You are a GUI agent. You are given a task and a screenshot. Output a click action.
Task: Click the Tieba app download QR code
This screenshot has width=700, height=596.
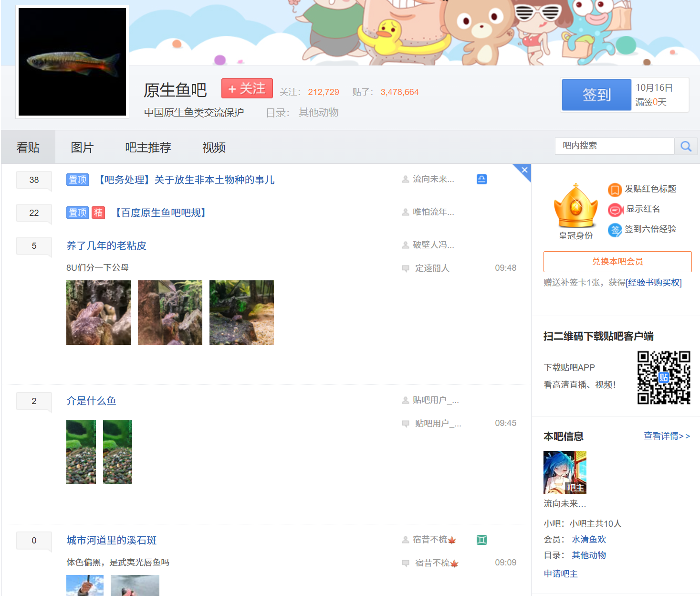664,377
